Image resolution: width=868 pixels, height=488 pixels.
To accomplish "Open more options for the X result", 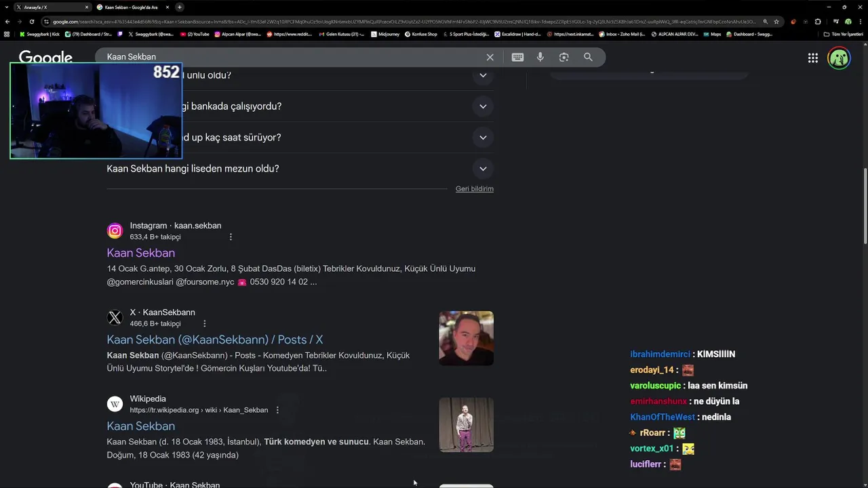I will 204,324.
